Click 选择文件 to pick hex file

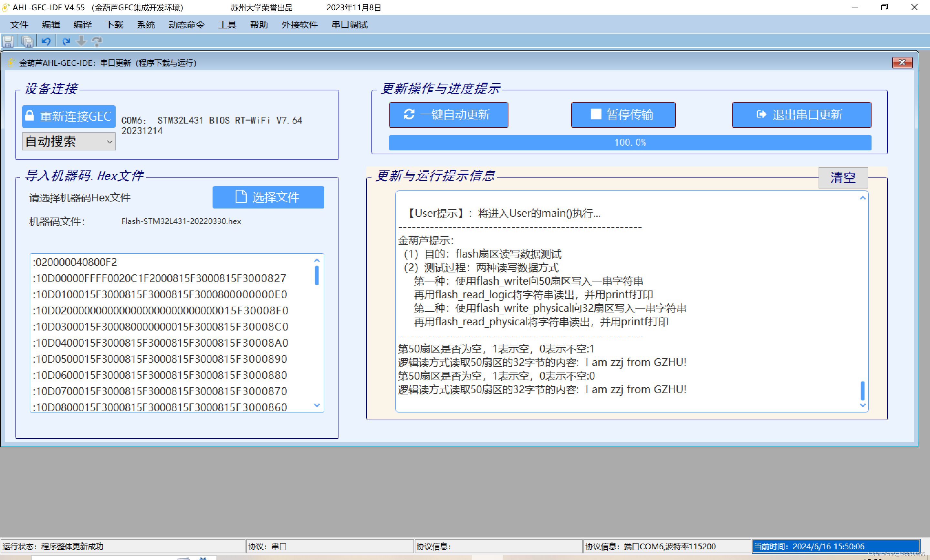coord(268,197)
